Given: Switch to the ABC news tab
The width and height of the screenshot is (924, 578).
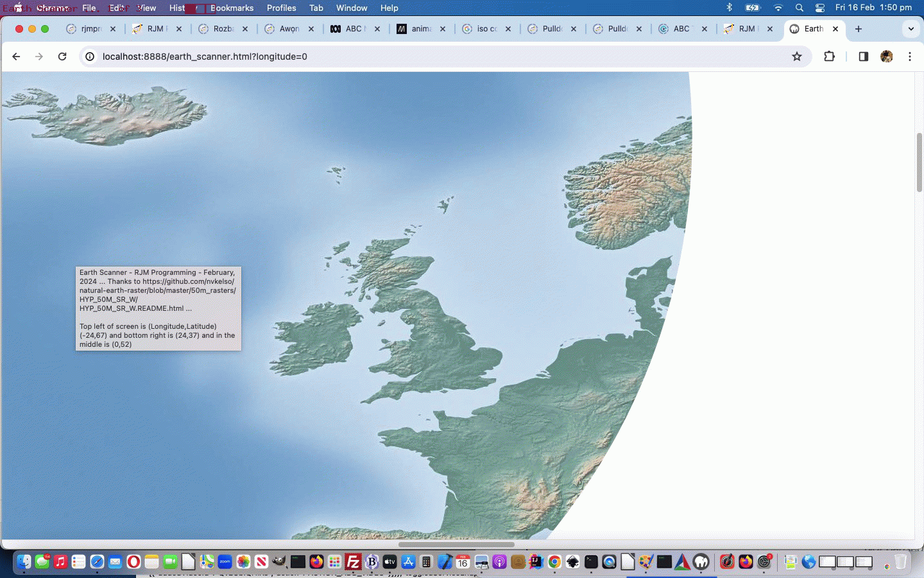Looking at the screenshot, I should click(x=353, y=29).
